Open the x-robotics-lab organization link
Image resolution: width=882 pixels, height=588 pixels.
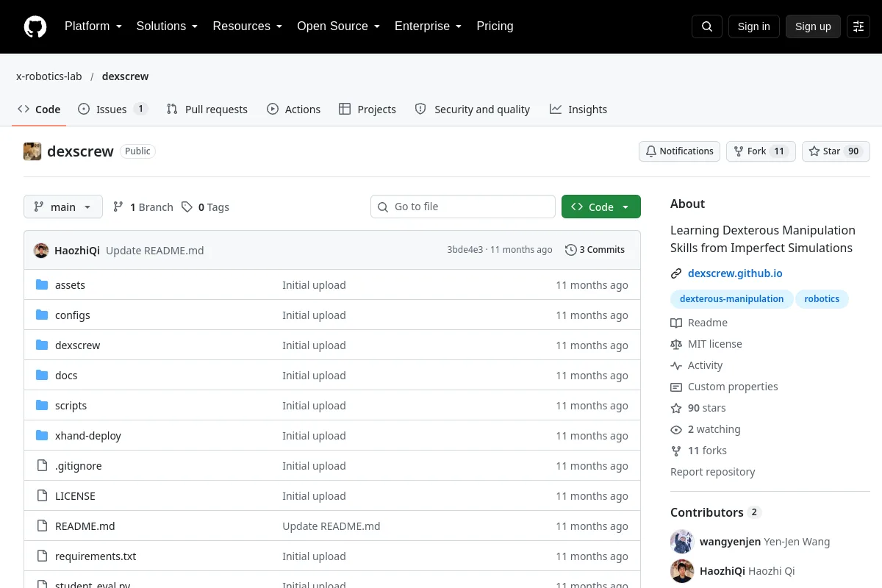click(x=49, y=76)
